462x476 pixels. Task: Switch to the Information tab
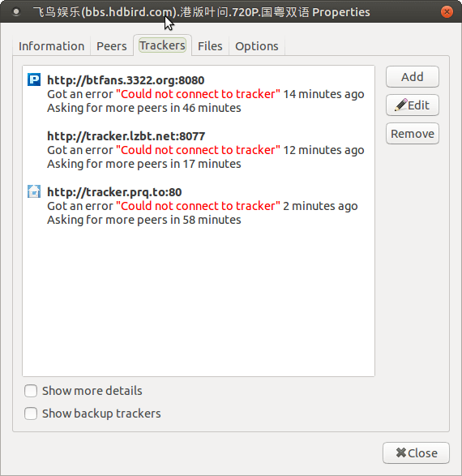(x=52, y=46)
